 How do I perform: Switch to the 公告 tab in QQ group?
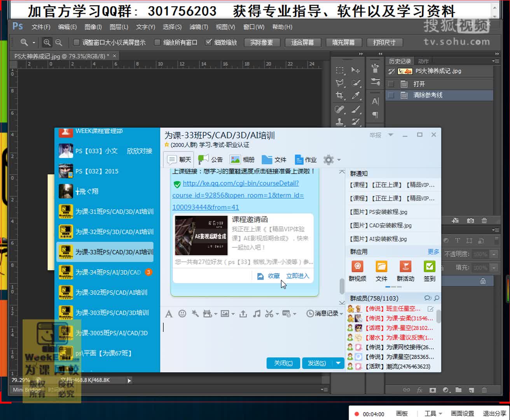coord(210,159)
